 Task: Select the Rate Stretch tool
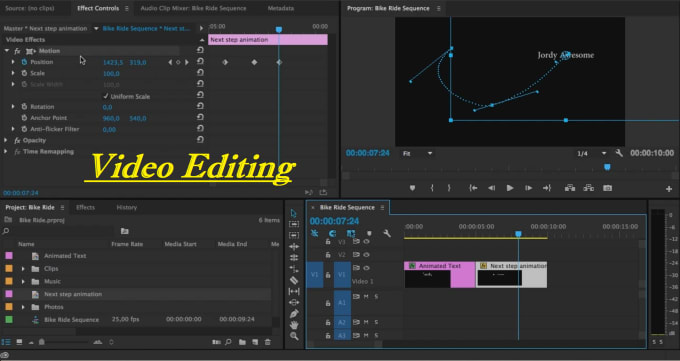click(x=294, y=269)
